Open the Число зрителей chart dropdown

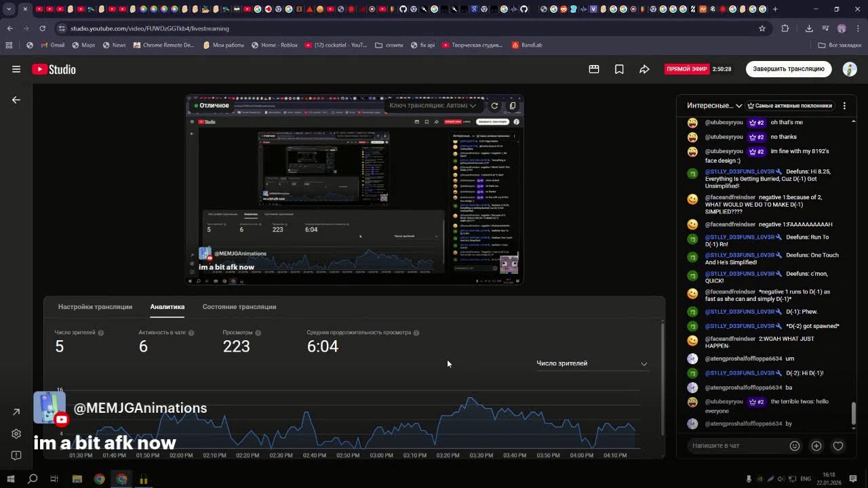click(591, 363)
